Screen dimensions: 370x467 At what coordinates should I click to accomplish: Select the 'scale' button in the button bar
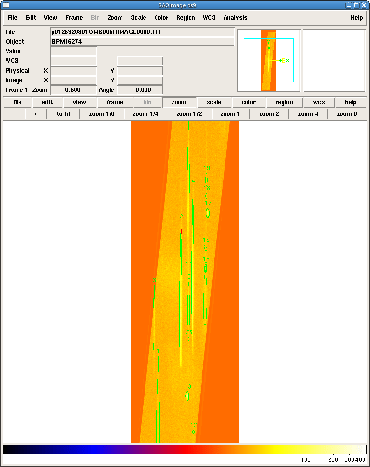214,102
